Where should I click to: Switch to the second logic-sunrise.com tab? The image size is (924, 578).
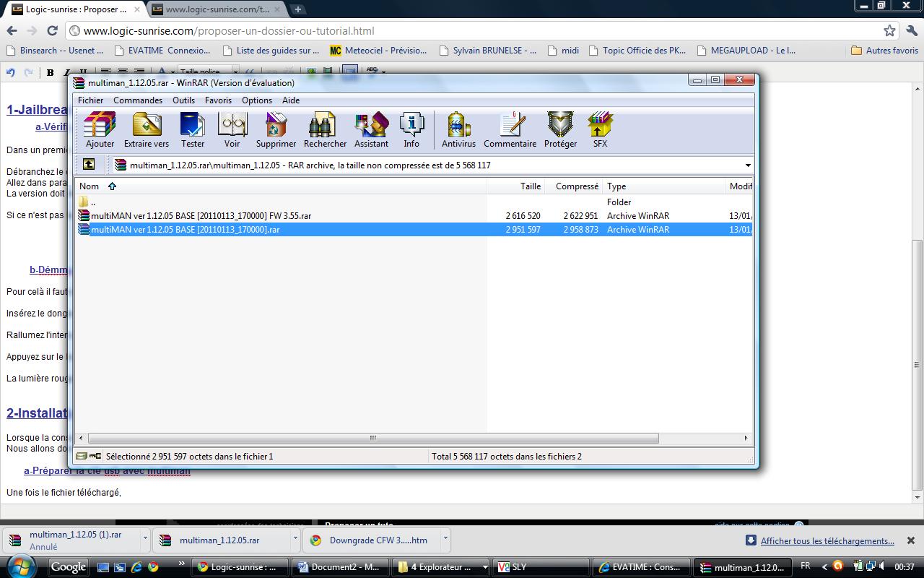(x=215, y=9)
